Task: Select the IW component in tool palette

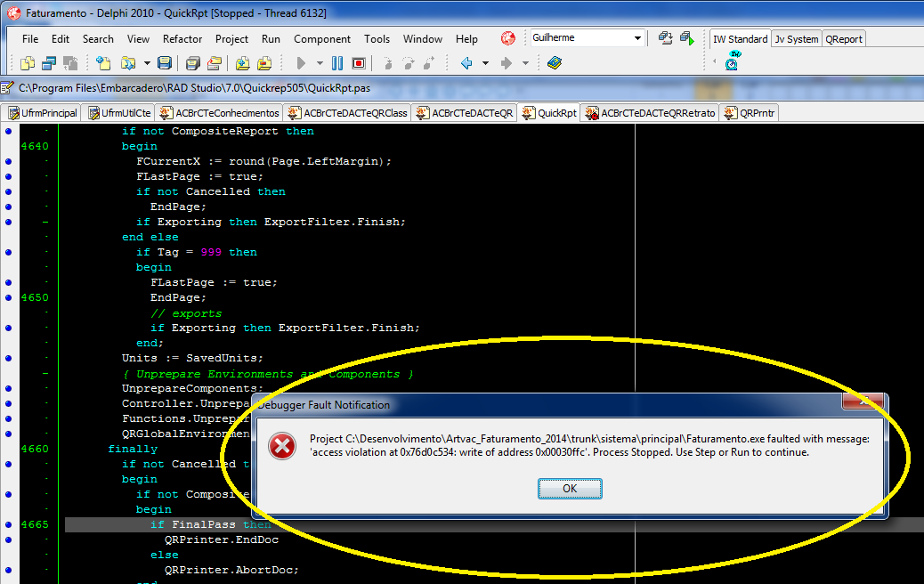Action: click(x=733, y=61)
